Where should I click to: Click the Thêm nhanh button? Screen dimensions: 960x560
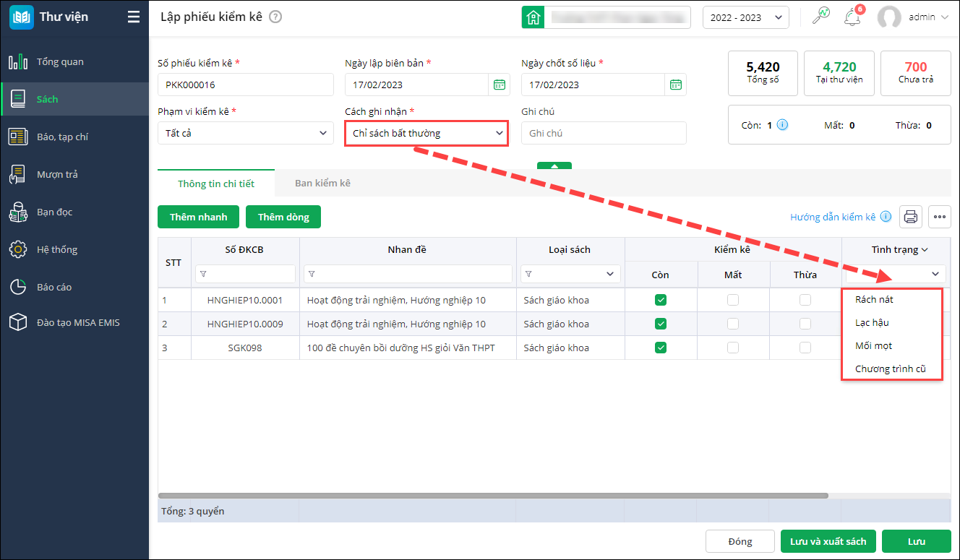click(x=199, y=217)
